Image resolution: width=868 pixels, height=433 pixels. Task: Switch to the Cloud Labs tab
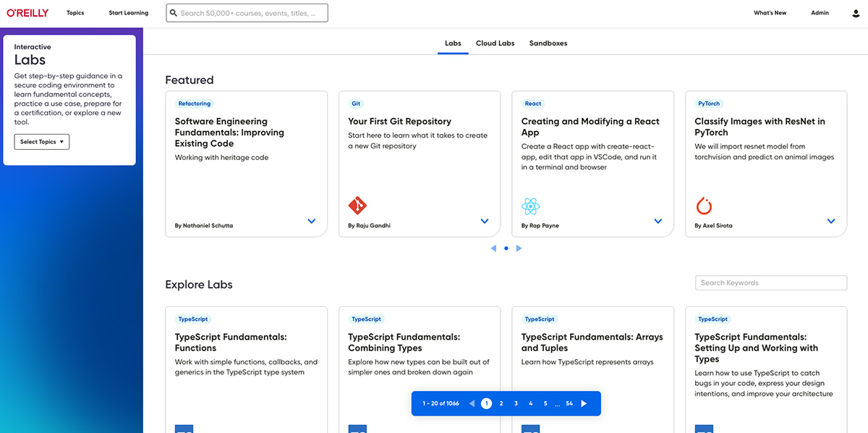(x=495, y=43)
